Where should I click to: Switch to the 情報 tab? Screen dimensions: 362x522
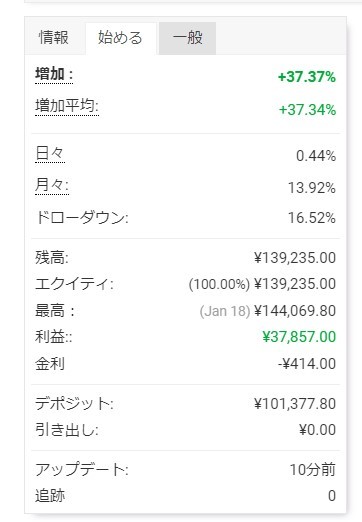pyautogui.click(x=54, y=37)
